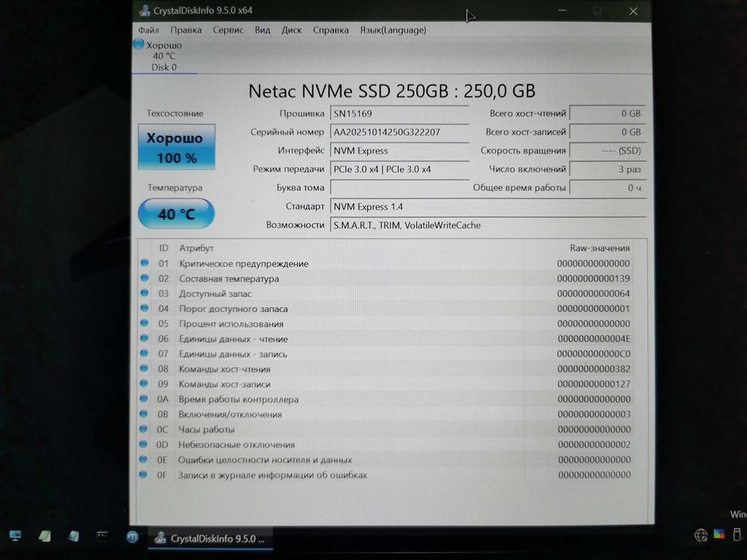
Task: Click raw value 00000000000139 of Составная температура
Action: click(x=593, y=278)
